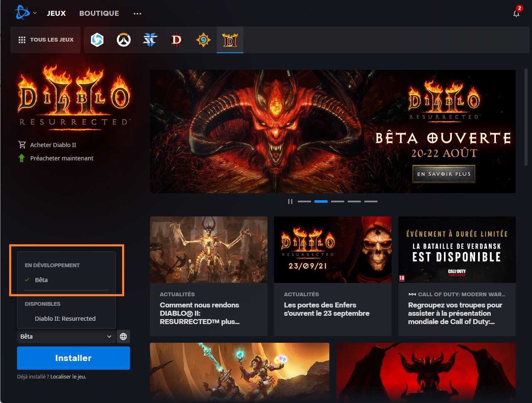The height and width of the screenshot is (403, 532).
Task: Open the three-dots overflow menu
Action: point(137,13)
